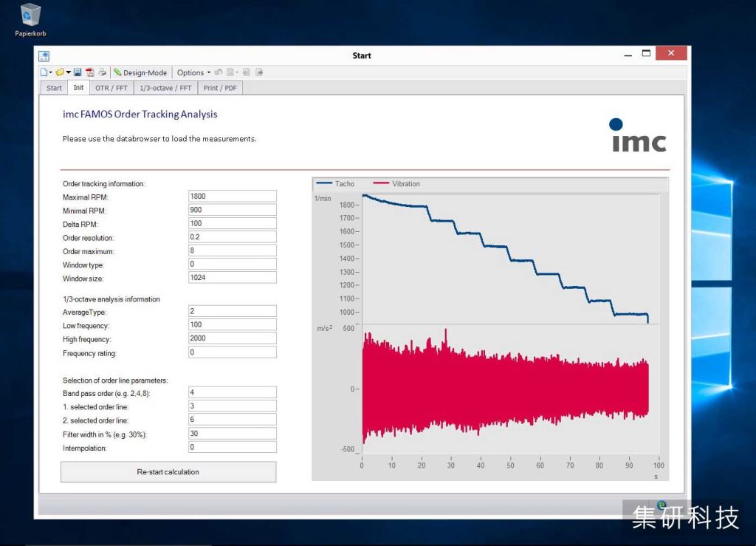The width and height of the screenshot is (756, 546).
Task: Click the New document icon in toolbar
Action: 44,72
